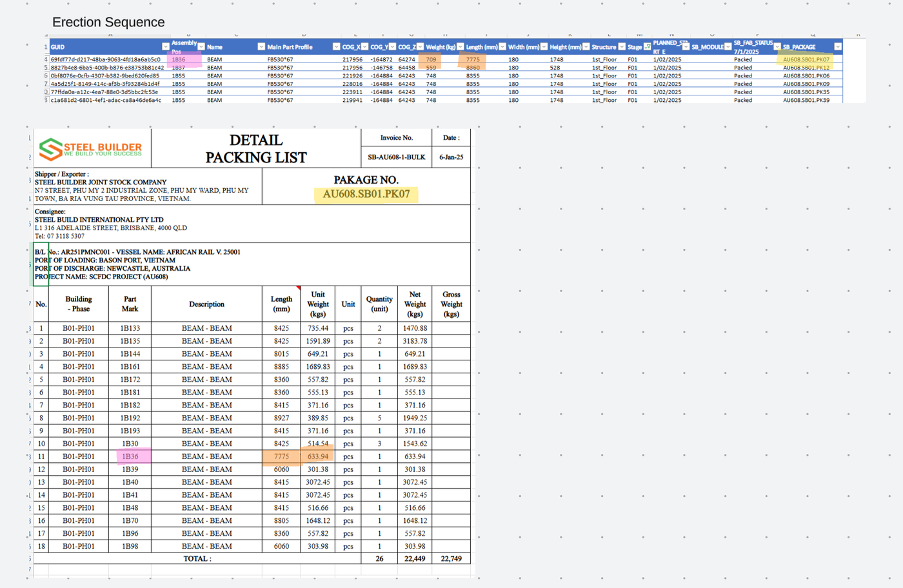Click the active filter icon on Stage column
This screenshot has height=588, width=903.
647,46
